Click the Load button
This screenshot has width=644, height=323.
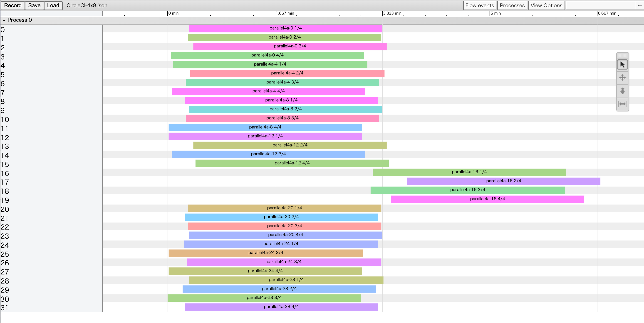click(53, 5)
